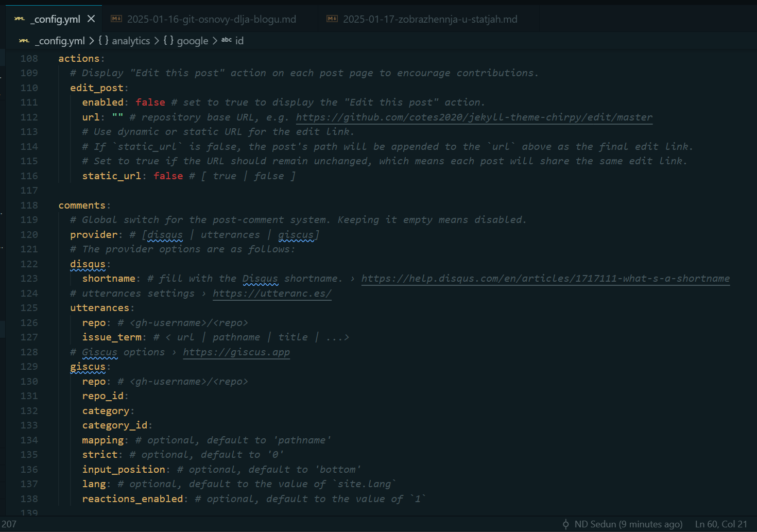757x532 pixels.
Task: Open the Disqus shortname help link
Action: 545,279
